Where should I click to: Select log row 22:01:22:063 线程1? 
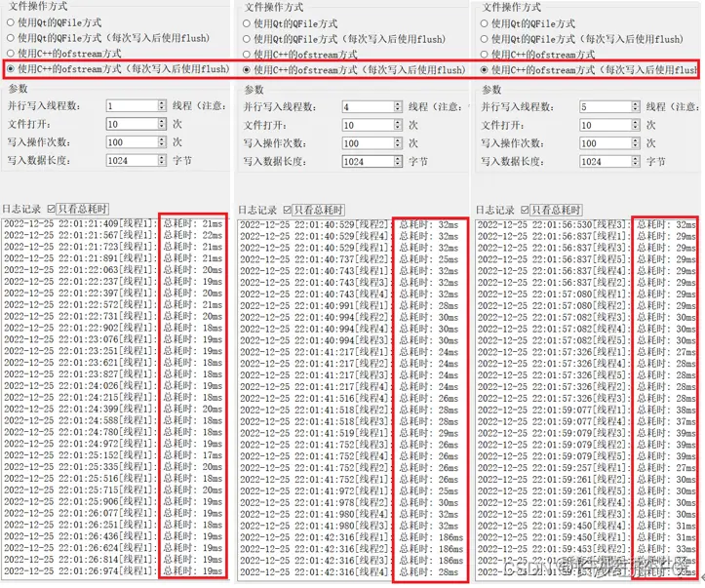113,270
